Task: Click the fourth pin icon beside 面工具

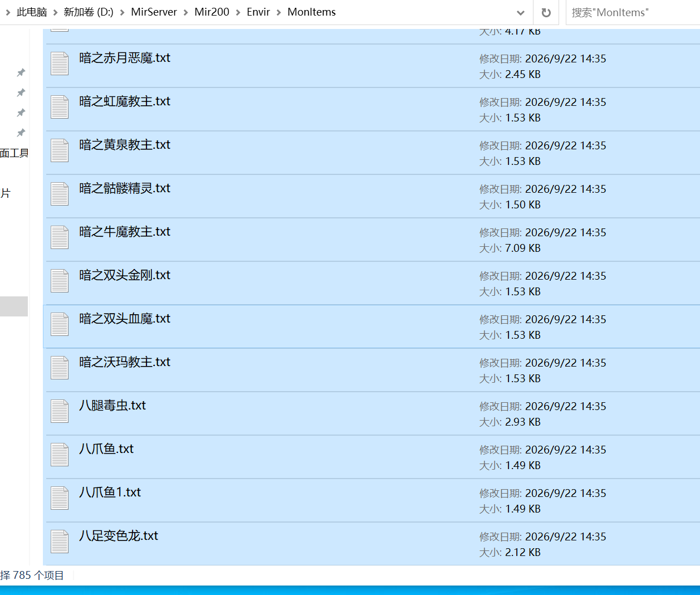Action: [21, 133]
